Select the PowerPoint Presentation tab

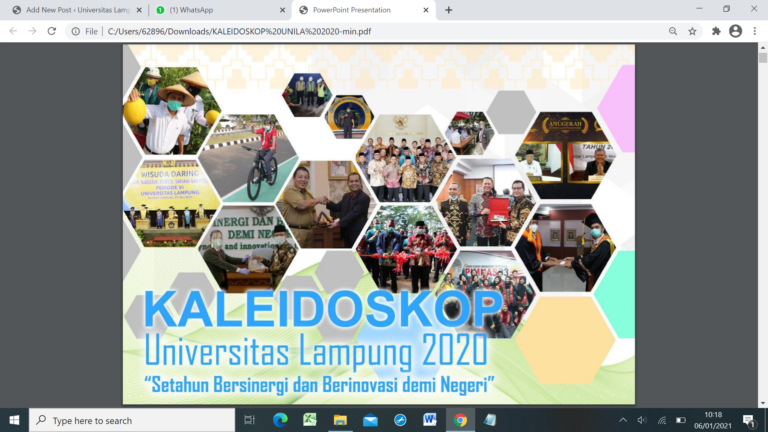362,10
